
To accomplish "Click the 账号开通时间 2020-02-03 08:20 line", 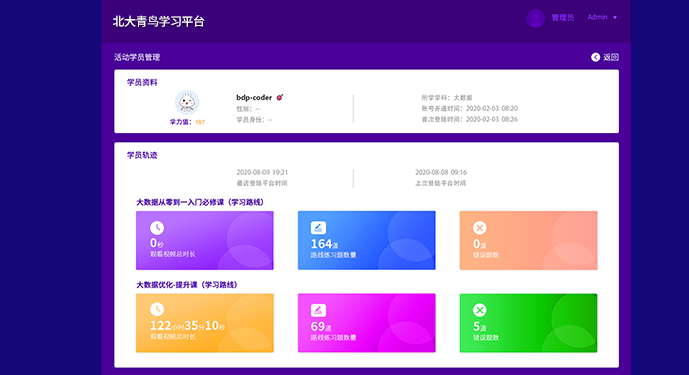I will click(470, 108).
